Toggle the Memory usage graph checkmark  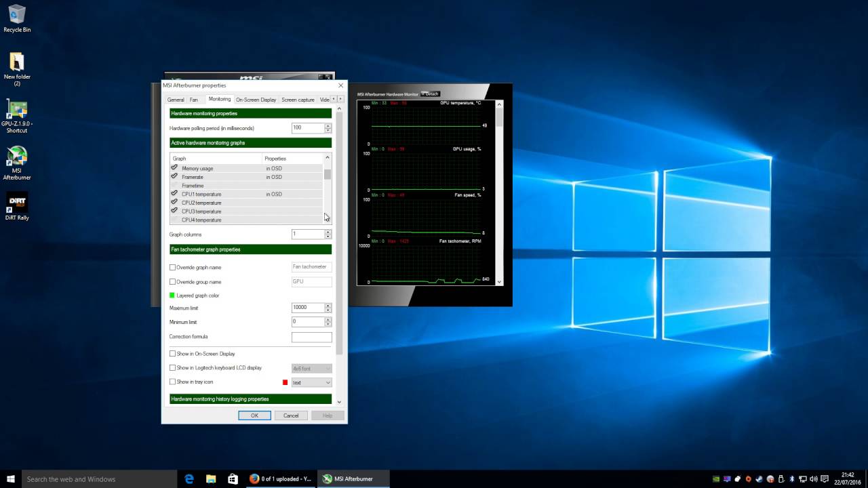tap(174, 168)
